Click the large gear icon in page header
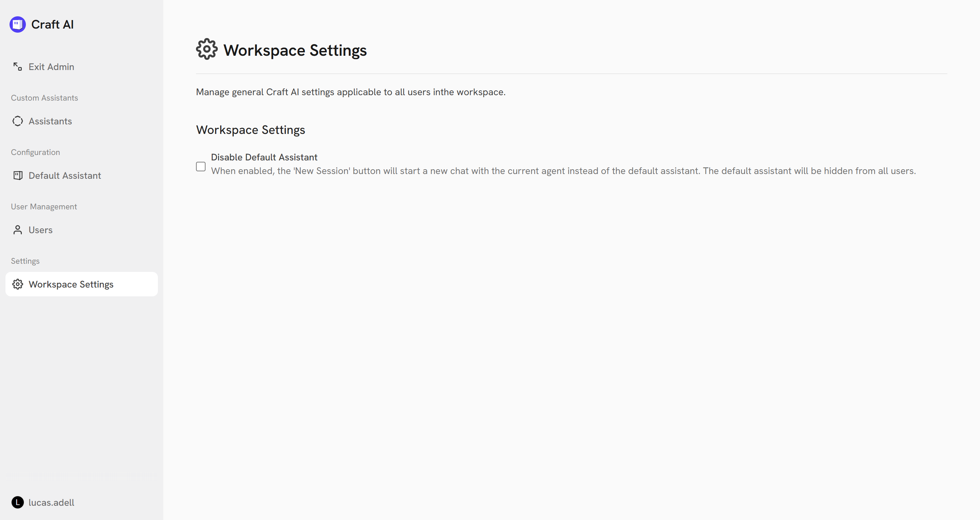The height and width of the screenshot is (520, 980). pos(207,49)
